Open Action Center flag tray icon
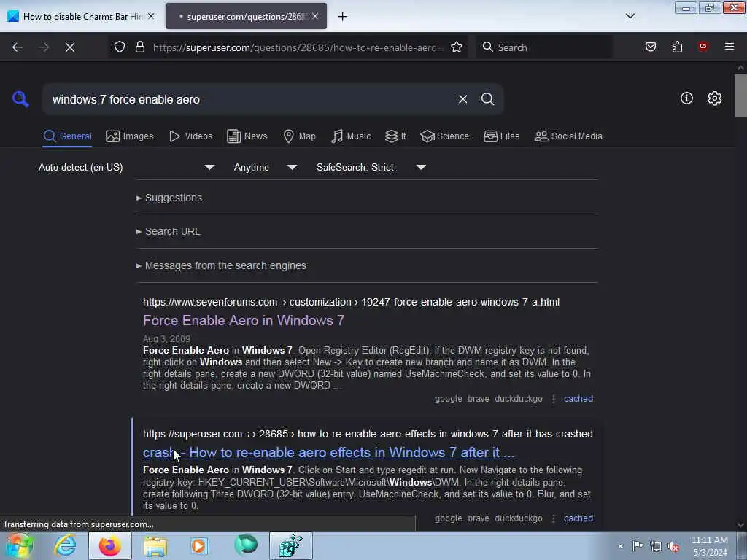Image resolution: width=747 pixels, height=560 pixels. 638,545
